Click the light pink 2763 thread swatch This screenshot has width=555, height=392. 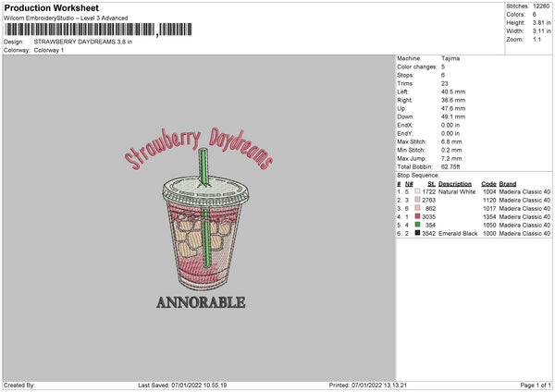pyautogui.click(x=417, y=200)
